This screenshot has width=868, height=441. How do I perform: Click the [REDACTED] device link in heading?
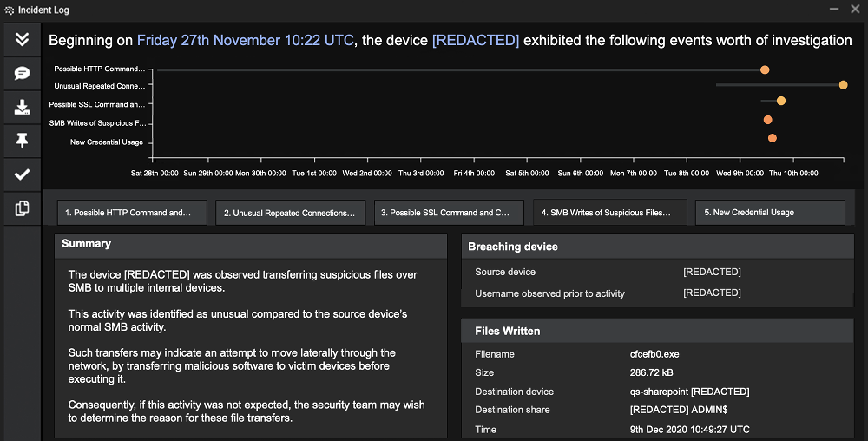point(476,40)
